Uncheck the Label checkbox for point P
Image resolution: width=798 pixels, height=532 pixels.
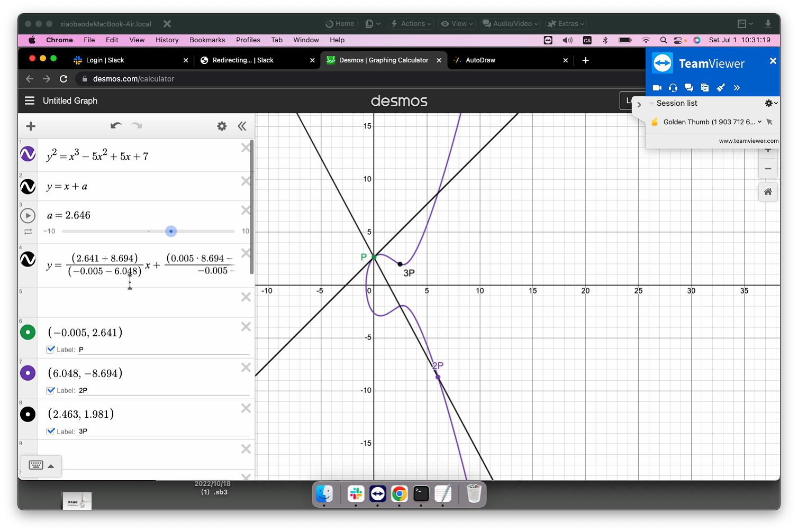click(51, 349)
